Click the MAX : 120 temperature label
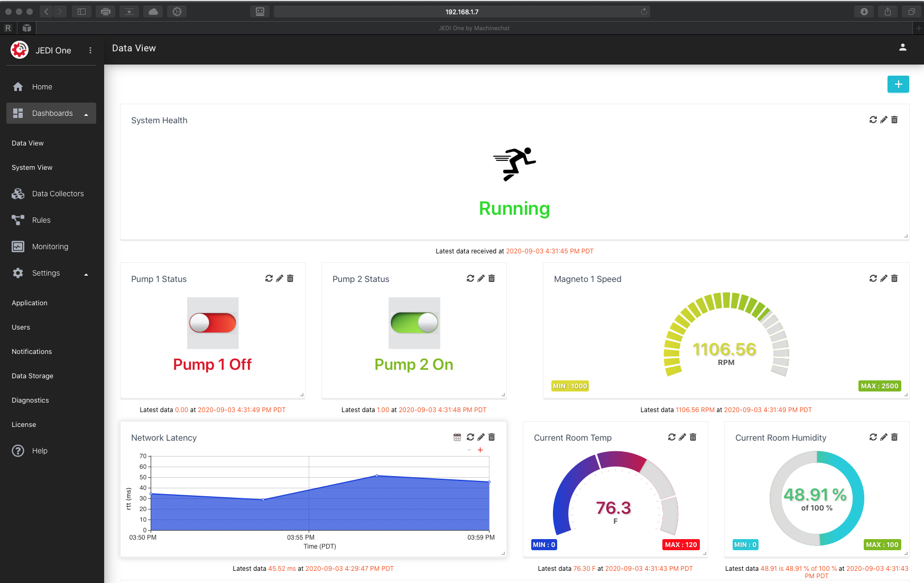This screenshot has height=583, width=924. 681,545
